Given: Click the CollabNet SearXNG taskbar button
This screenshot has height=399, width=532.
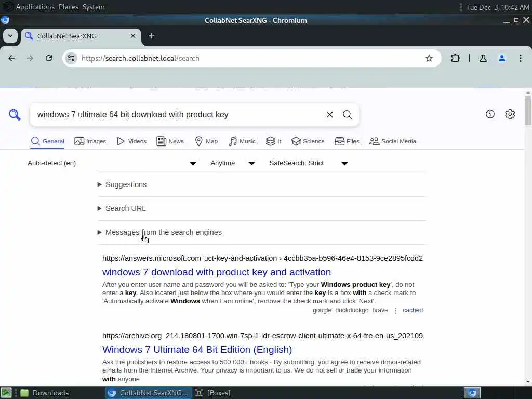Looking at the screenshot, I should pos(148,393).
